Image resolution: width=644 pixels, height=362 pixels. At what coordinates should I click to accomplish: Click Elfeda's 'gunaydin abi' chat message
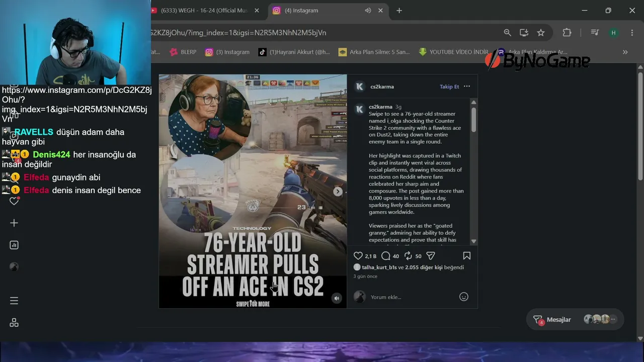pos(76,177)
